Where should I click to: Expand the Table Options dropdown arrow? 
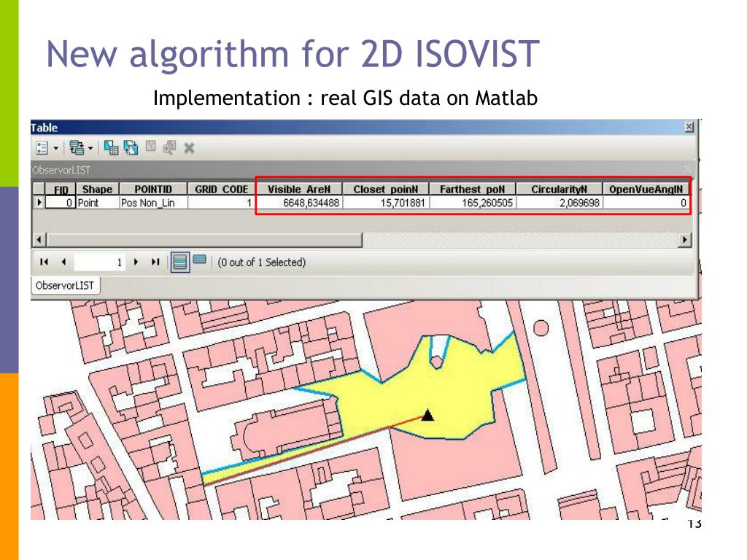(55, 149)
